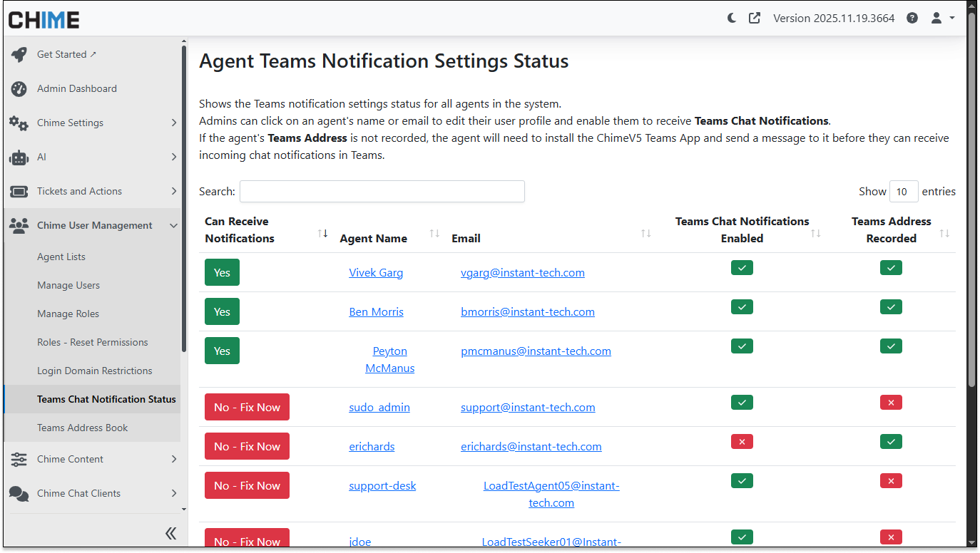Click into the Search text field
The image size is (980, 553).
pos(382,192)
